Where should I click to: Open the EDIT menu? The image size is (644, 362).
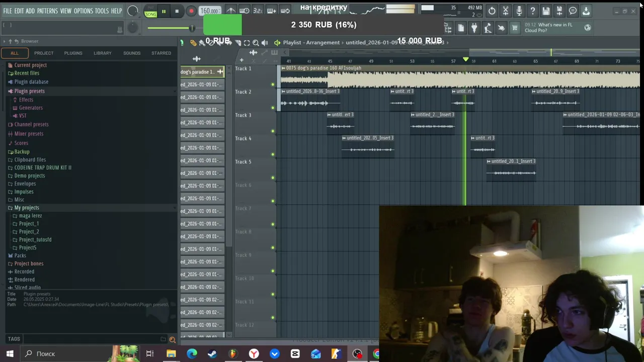click(x=19, y=11)
